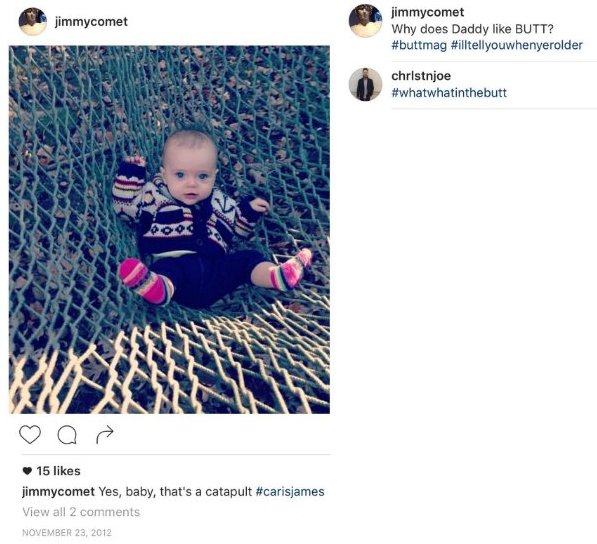597x544 pixels.
Task: Open the November 23, 2012 timestamp
Action: [67, 533]
